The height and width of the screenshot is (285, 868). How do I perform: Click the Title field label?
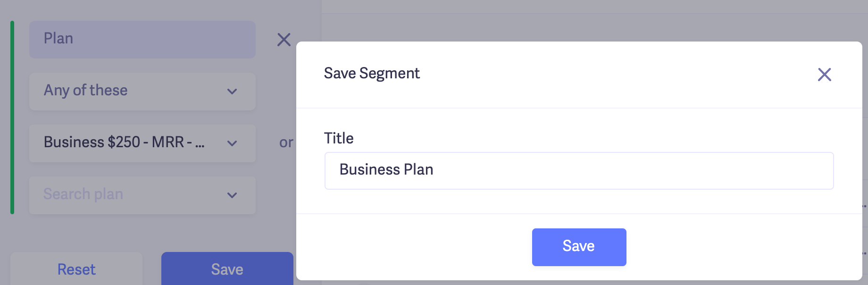pos(339,138)
